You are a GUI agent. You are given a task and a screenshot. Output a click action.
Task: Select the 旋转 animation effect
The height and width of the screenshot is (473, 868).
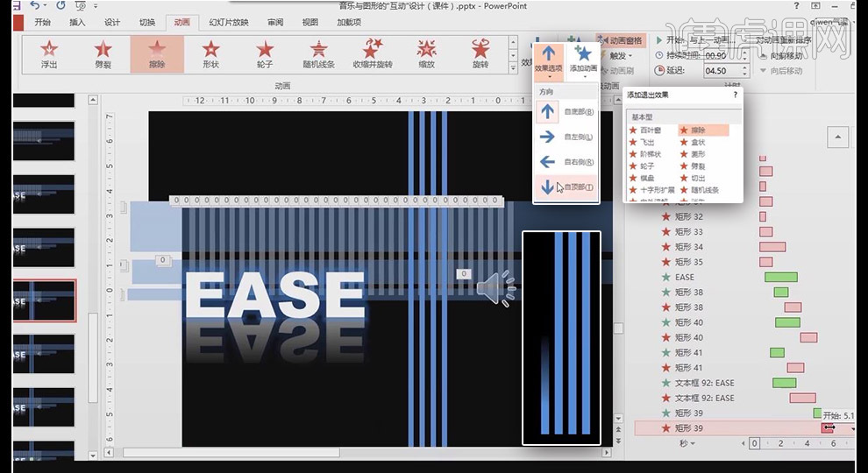(480, 54)
